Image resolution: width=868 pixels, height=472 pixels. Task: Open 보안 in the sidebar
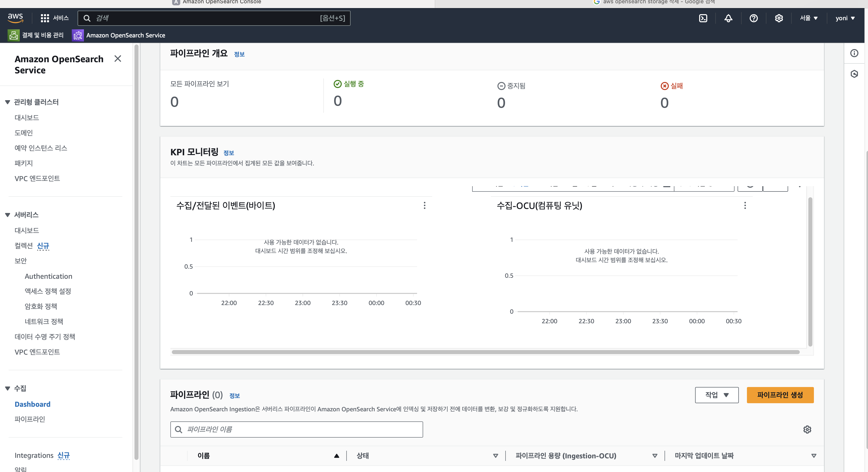pyautogui.click(x=20, y=261)
